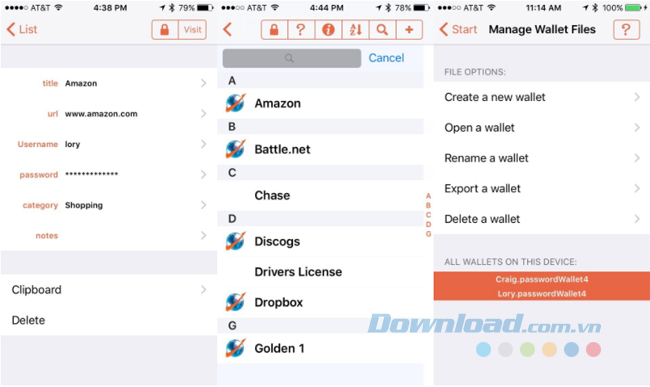
Task: Open the Clipboard option
Action: point(109,290)
